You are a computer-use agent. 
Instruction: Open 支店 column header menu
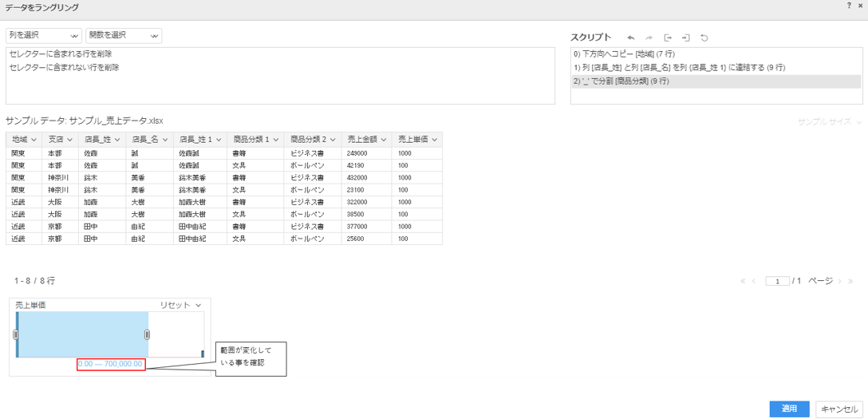pyautogui.click(x=69, y=140)
